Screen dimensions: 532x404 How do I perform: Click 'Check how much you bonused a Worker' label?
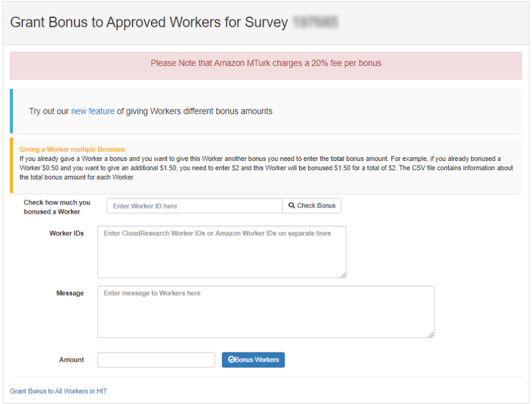pos(57,207)
